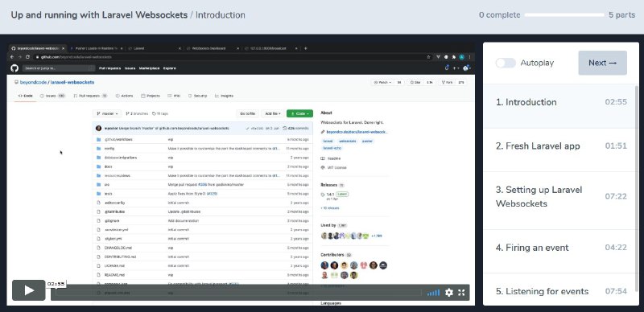Click the browser reload icon in the video
Image resolution: width=644 pixels, height=312 pixels.
[x=28, y=57]
